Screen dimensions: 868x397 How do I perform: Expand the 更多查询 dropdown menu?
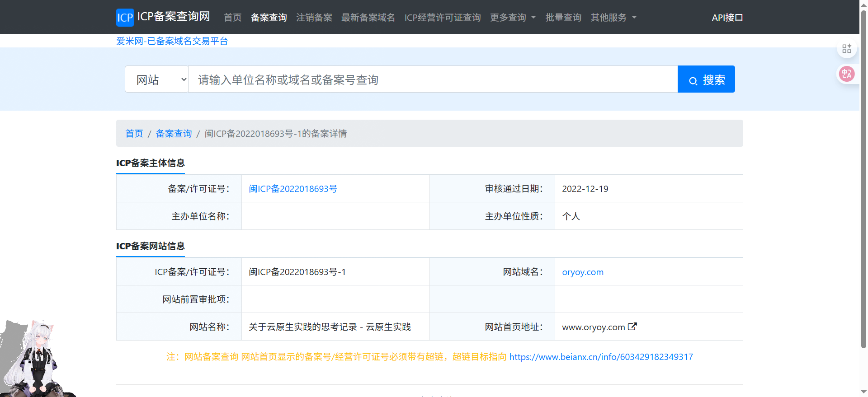(513, 18)
